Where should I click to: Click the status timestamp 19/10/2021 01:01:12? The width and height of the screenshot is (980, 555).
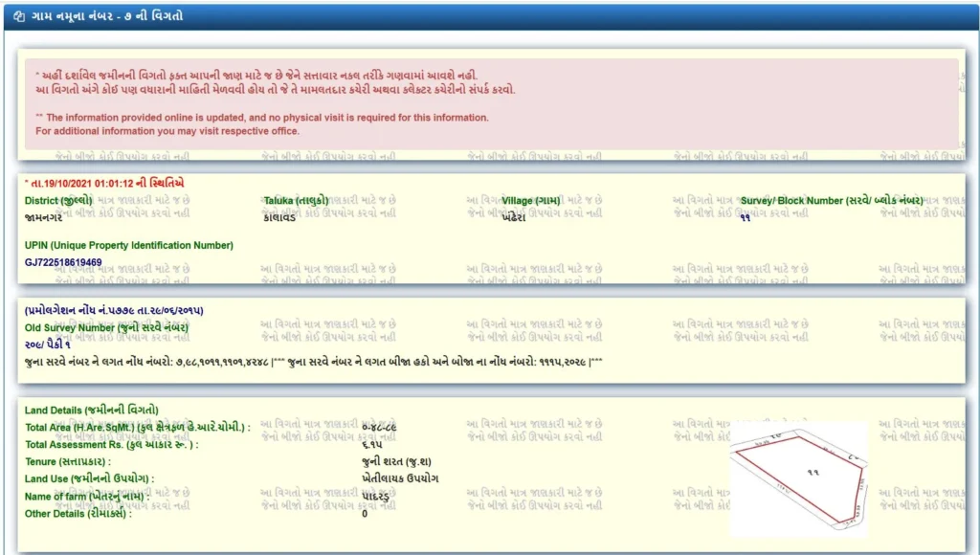pos(105,183)
